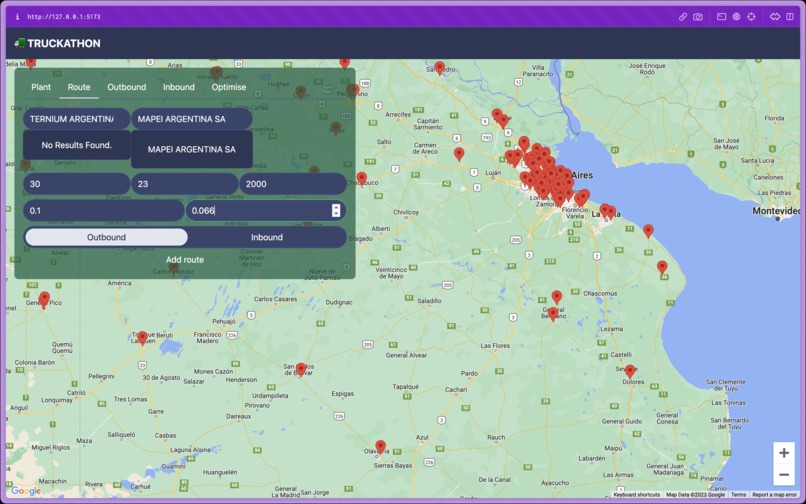Click the input field containing 30

pyautogui.click(x=77, y=184)
